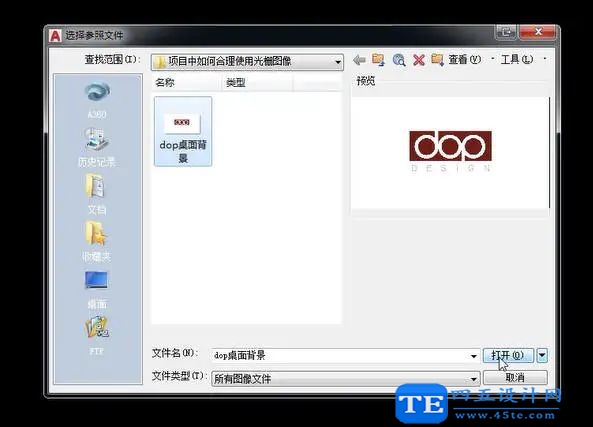The width and height of the screenshot is (593, 427).
Task: Open the 查看(V) view menu
Action: click(x=465, y=59)
